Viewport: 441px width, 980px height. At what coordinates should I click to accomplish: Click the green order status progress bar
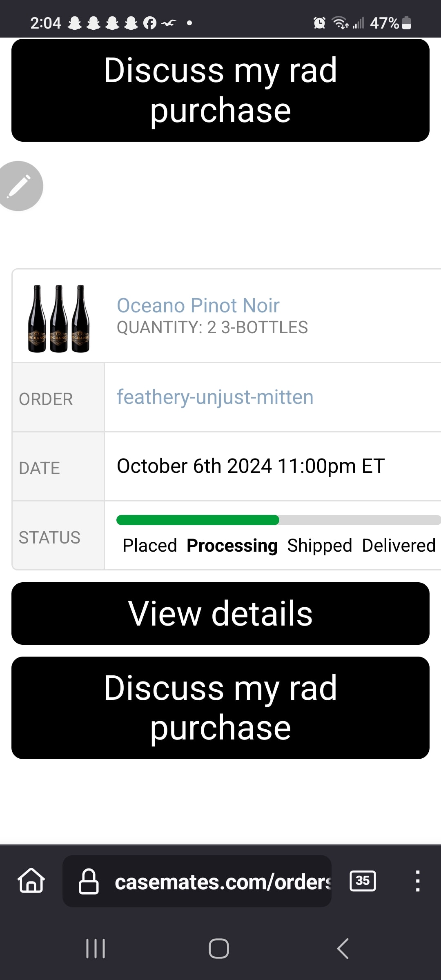click(x=198, y=520)
